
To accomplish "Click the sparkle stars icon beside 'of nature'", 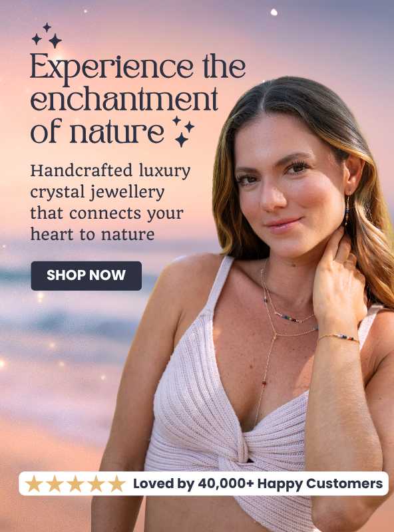I will [x=183, y=131].
